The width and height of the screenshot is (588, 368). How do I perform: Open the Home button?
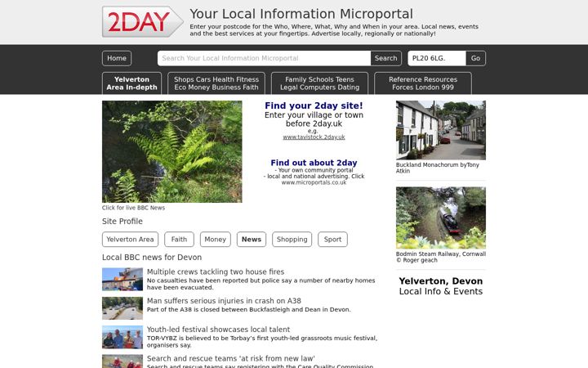[117, 58]
